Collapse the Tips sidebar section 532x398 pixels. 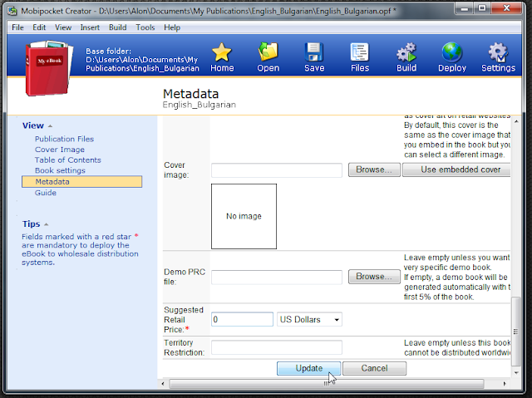47,224
